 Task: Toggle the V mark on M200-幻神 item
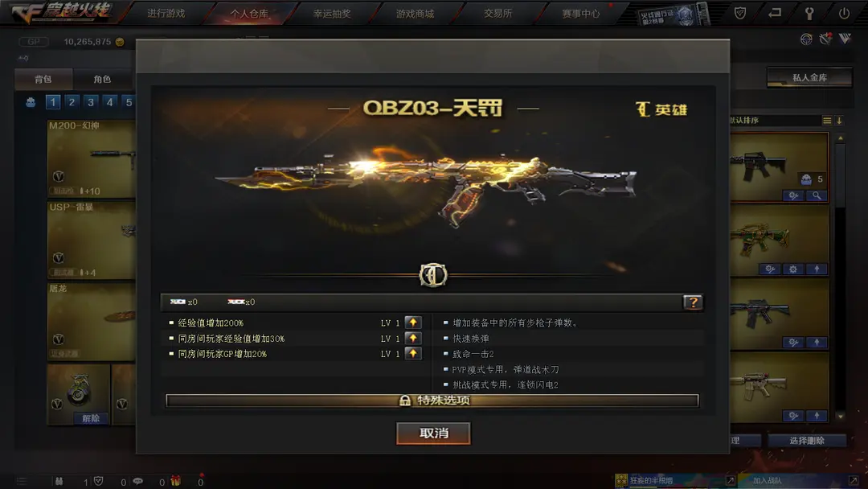pos(58,177)
